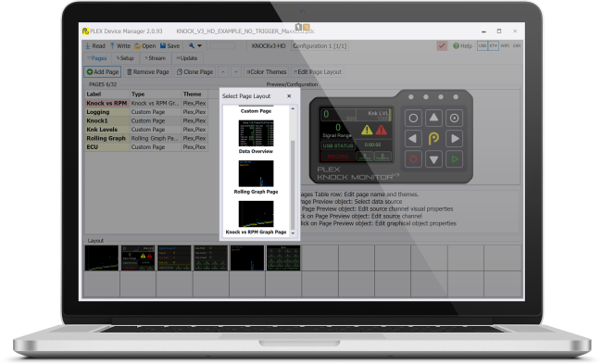Select Data Overview layout thumbnail
The height and width of the screenshot is (364, 602).
[256, 133]
